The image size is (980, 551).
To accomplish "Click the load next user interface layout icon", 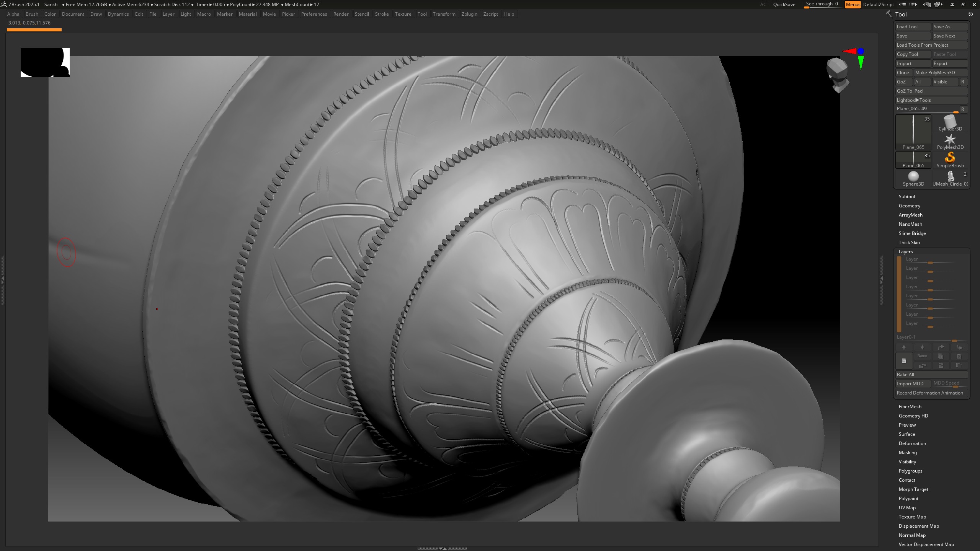I will tap(938, 5).
